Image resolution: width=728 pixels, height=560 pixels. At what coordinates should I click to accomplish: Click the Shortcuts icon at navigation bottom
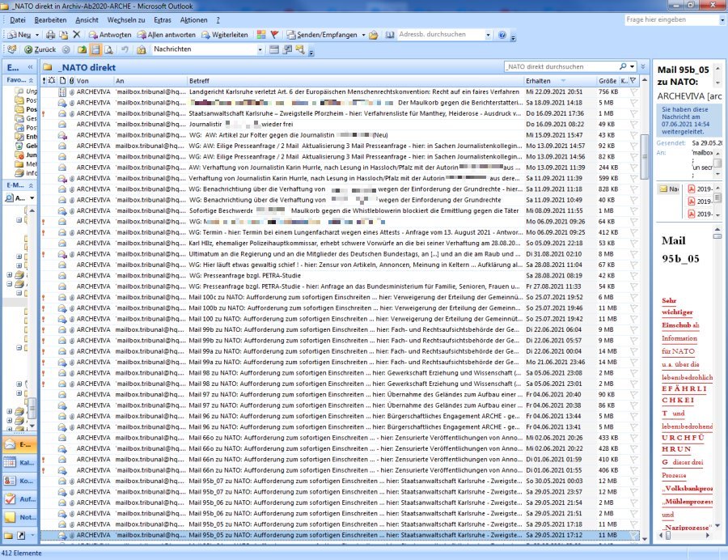point(21,535)
